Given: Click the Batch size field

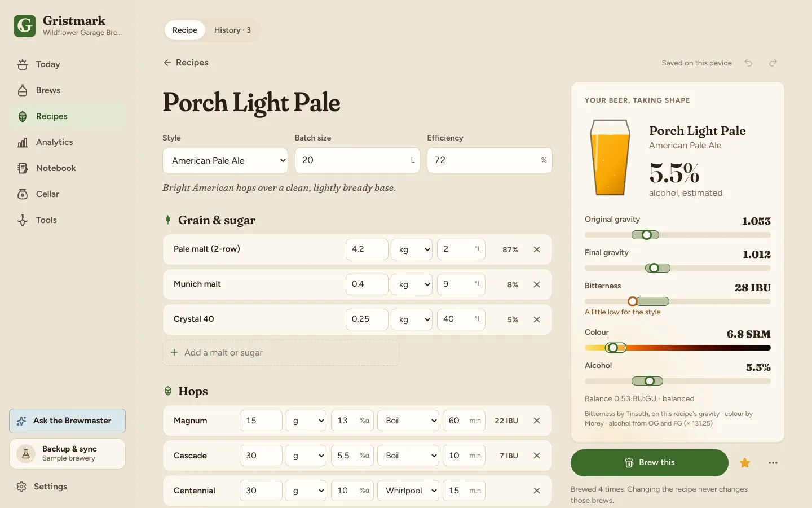Looking at the screenshot, I should pos(358,160).
